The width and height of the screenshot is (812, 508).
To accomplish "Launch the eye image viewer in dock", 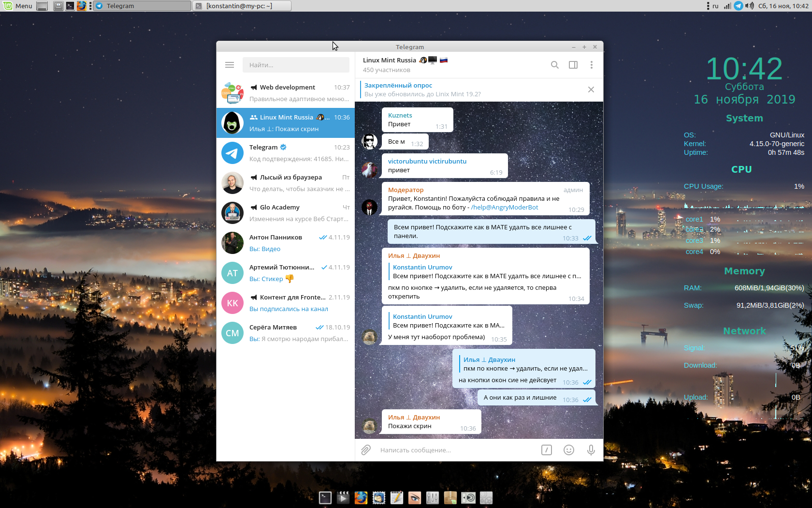I will 415,497.
